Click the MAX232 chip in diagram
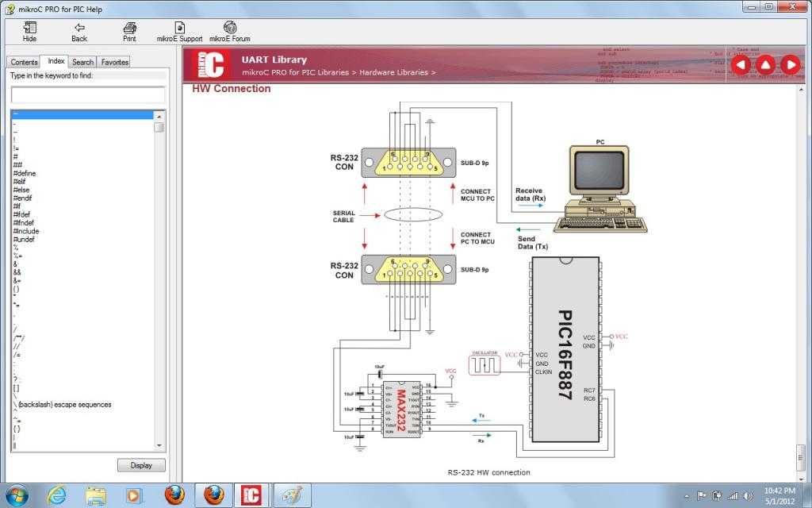812x508 pixels. [401, 410]
